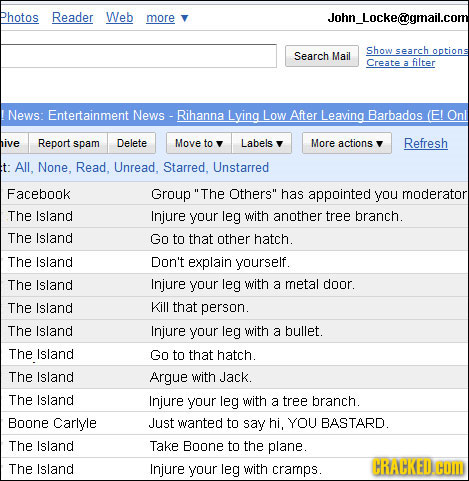
Task: Expand the More actions dropdown
Action: coord(347,143)
